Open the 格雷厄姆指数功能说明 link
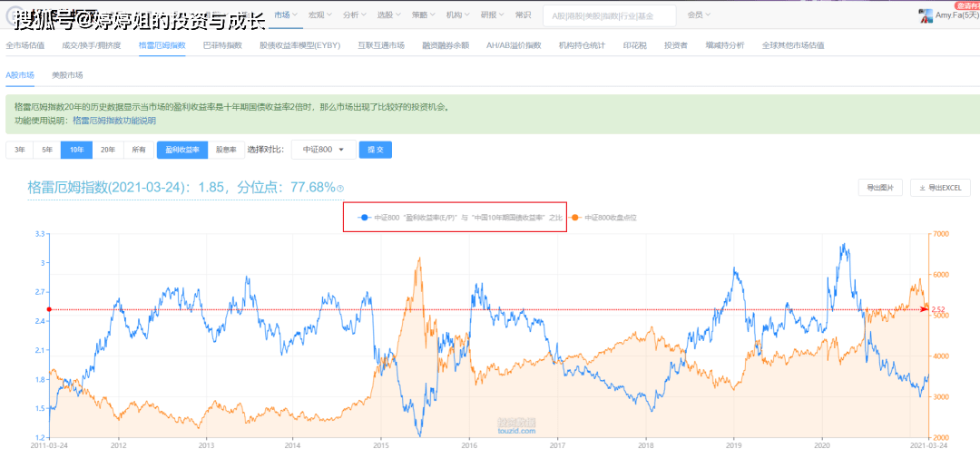Screen dimensions: 980x458 pos(114,120)
